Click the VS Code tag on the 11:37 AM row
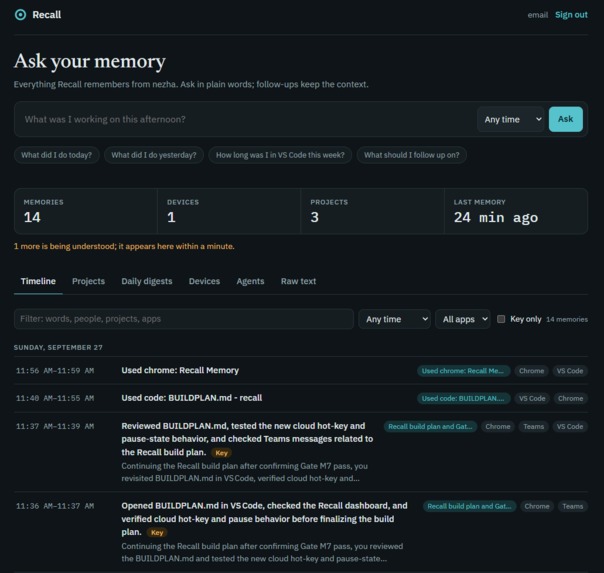Image resolution: width=604 pixels, height=573 pixels. tap(570, 426)
